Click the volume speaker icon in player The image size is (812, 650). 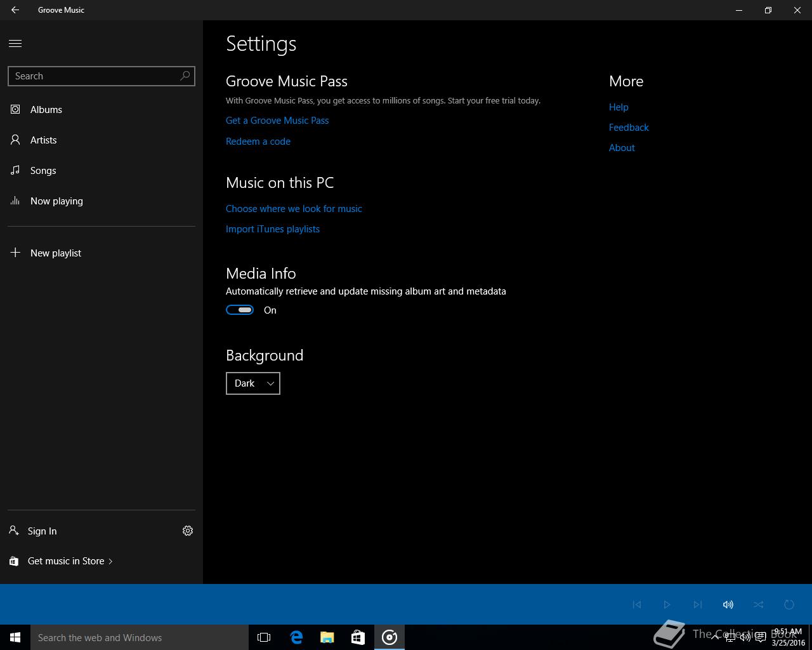click(x=728, y=604)
